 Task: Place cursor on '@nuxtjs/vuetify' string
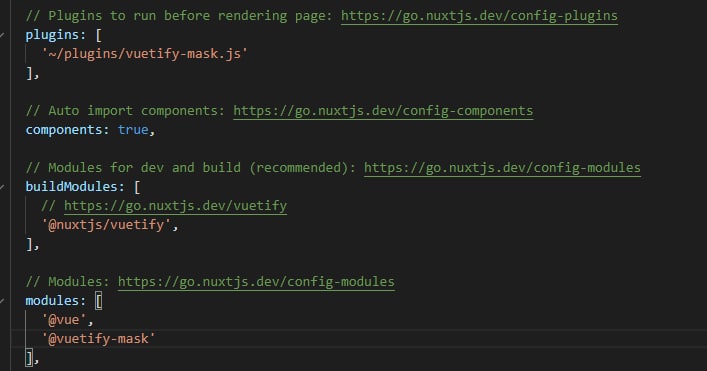(106, 224)
